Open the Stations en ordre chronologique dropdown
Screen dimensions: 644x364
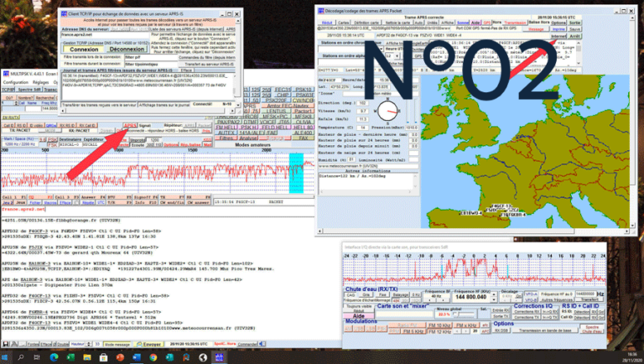pyautogui.click(x=351, y=49)
